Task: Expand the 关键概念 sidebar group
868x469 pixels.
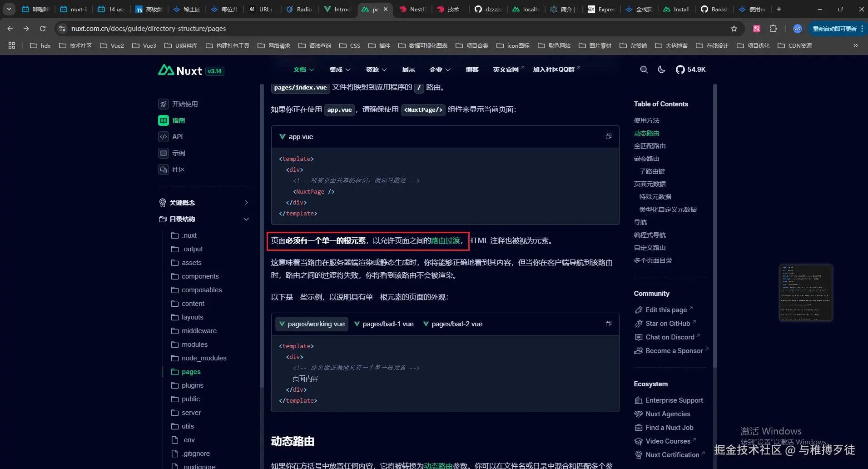Action: (204, 203)
